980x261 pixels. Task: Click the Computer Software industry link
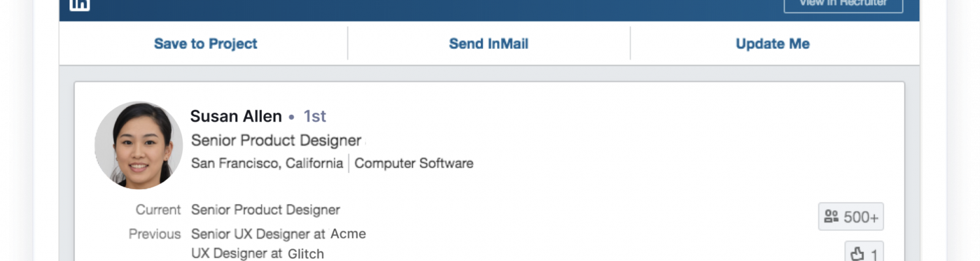(x=414, y=163)
